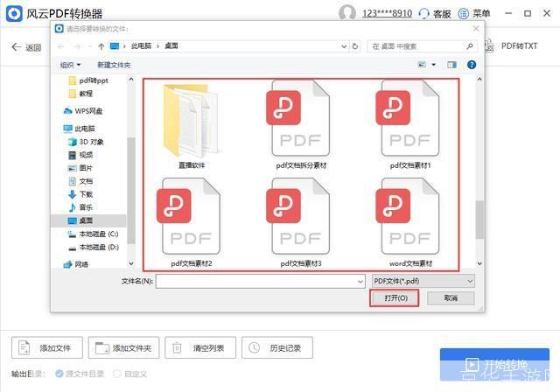Open 音乐 in sidebar
The width and height of the screenshot is (560, 392).
pyautogui.click(x=80, y=207)
